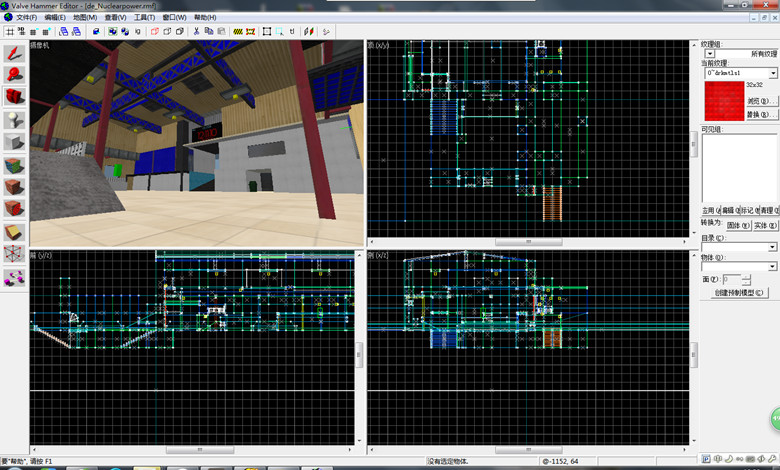This screenshot has width=780, height=470.
Task: Click the Hammer globe application icon
Action: 5,5
